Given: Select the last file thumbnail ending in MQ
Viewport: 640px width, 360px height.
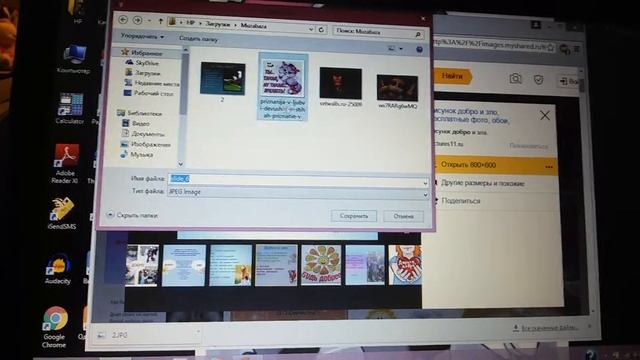Looking at the screenshot, I should 397,91.
